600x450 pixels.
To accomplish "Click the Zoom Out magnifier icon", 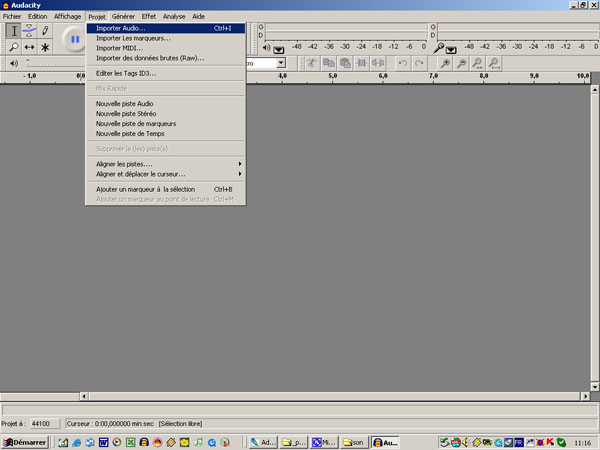I will tap(461, 63).
